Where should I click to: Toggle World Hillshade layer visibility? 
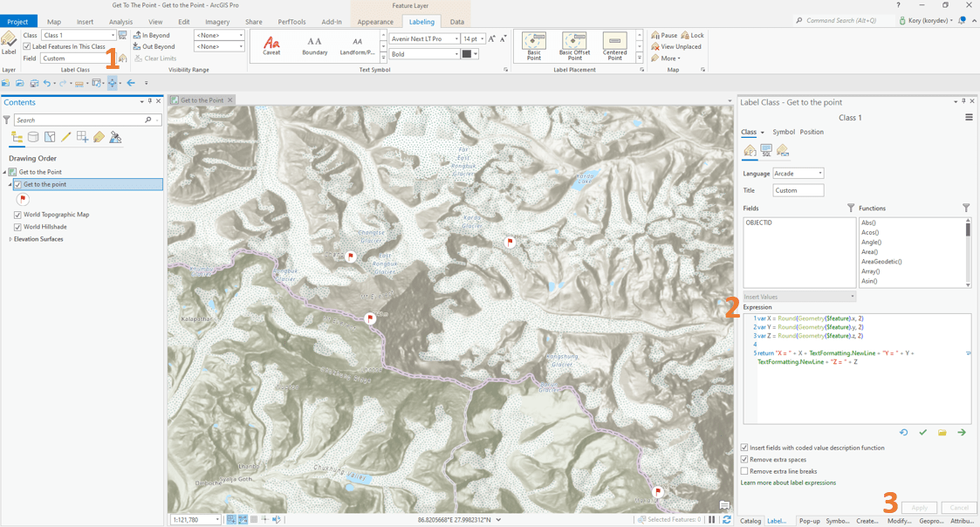click(17, 227)
